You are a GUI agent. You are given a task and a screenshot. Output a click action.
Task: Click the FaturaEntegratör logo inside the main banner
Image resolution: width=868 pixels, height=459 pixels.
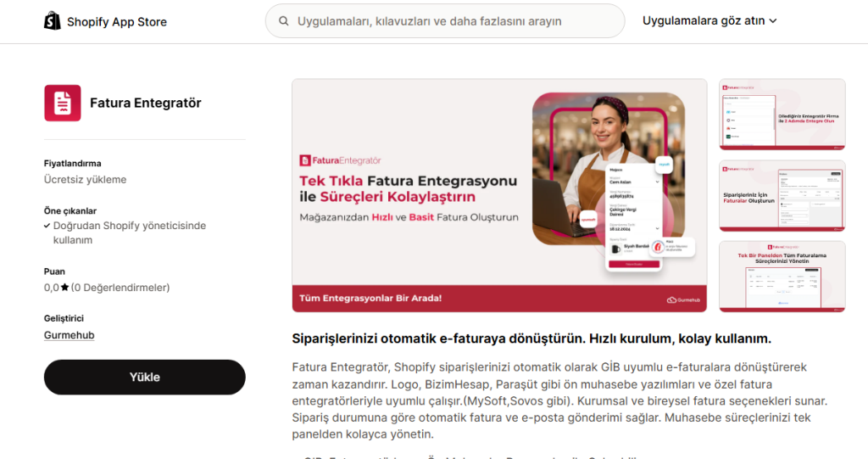coord(341,160)
